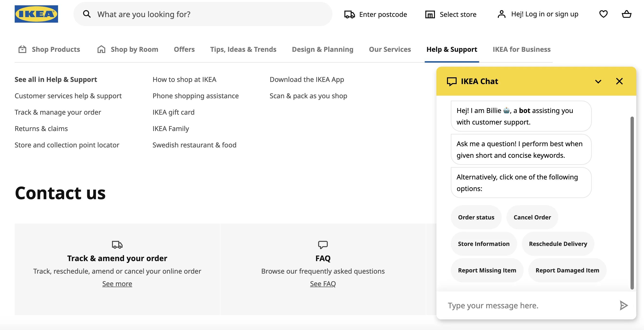This screenshot has width=644, height=330.
Task: Choose Report Damaged Item option
Action: tap(567, 270)
